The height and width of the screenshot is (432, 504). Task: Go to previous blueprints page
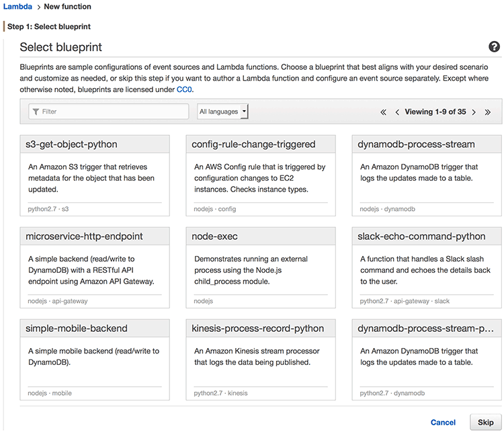(x=397, y=112)
